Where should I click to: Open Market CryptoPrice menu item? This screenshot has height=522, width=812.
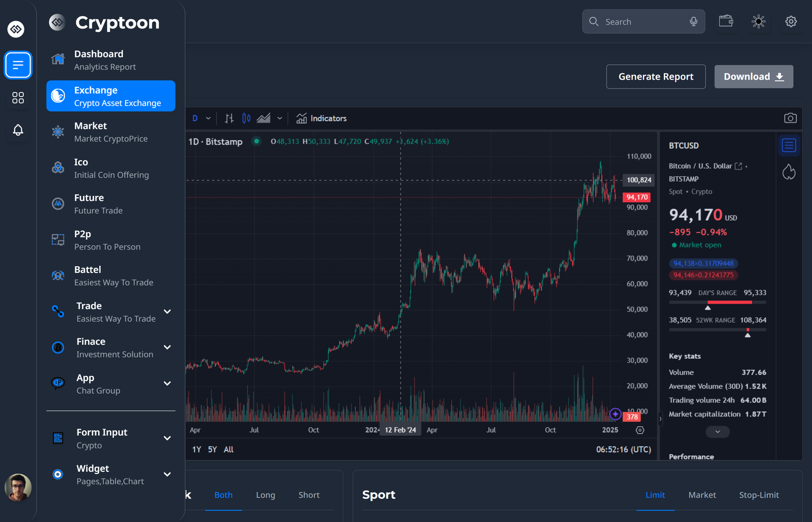(x=111, y=132)
